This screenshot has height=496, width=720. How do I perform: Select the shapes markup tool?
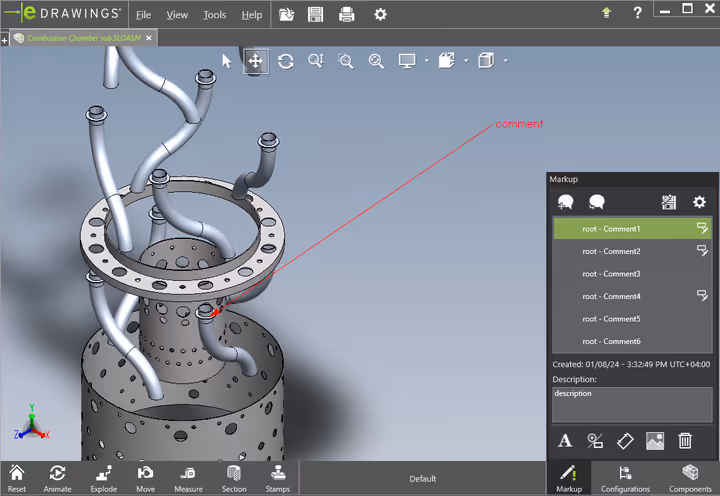point(595,441)
